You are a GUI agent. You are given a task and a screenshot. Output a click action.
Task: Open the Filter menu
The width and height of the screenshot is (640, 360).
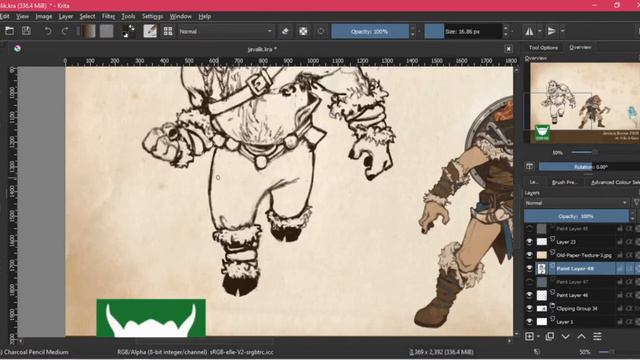point(108,16)
